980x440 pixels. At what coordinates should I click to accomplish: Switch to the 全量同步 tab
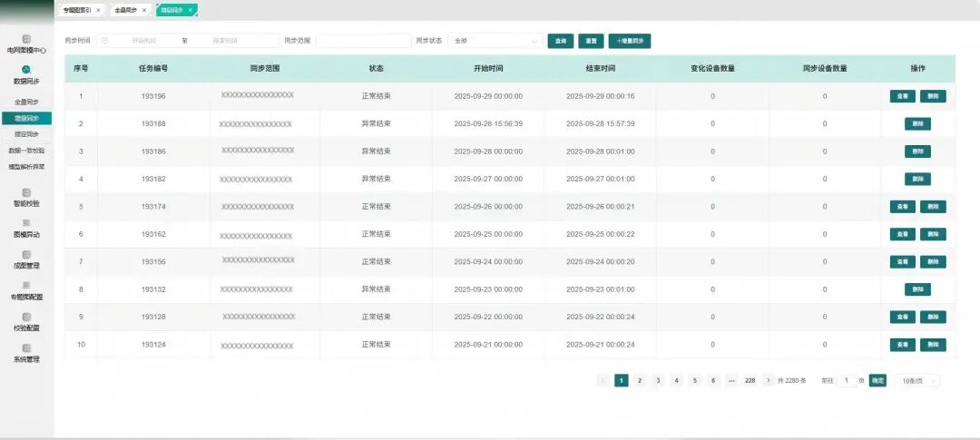click(125, 10)
